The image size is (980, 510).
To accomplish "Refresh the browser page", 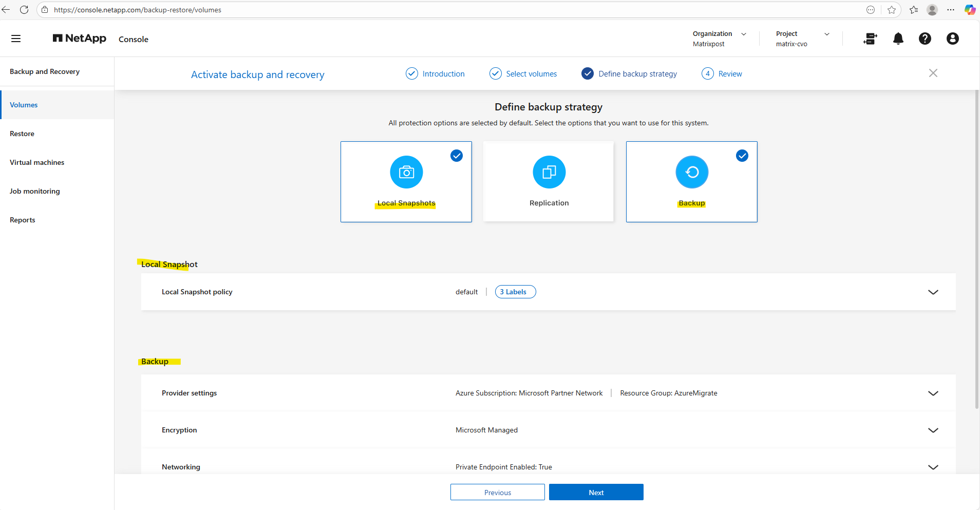I will coord(24,10).
